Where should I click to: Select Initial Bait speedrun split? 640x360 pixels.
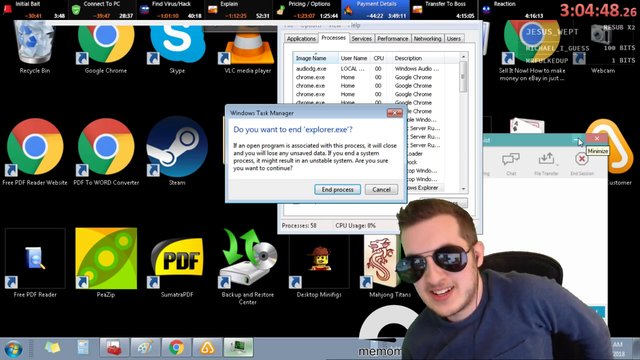34,10
